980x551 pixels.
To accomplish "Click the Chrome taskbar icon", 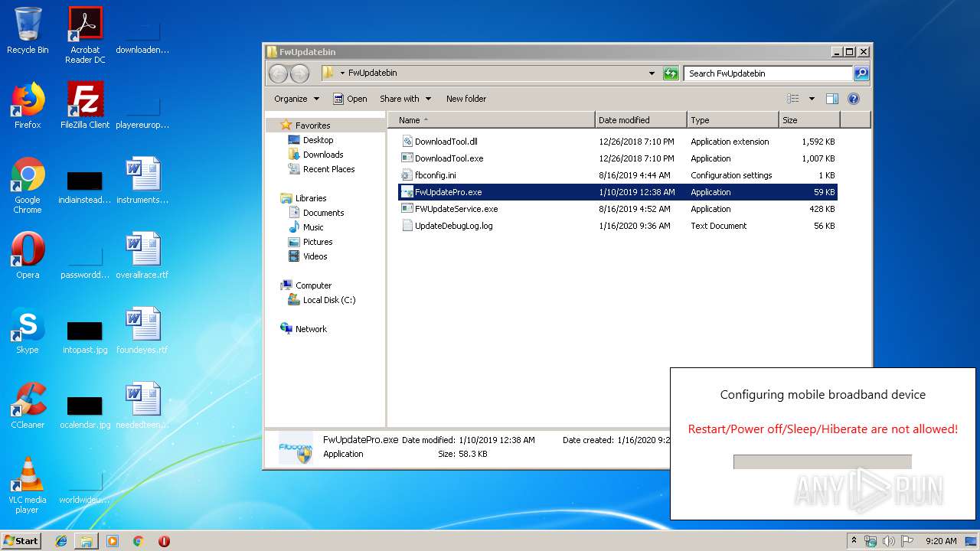I will [x=138, y=541].
